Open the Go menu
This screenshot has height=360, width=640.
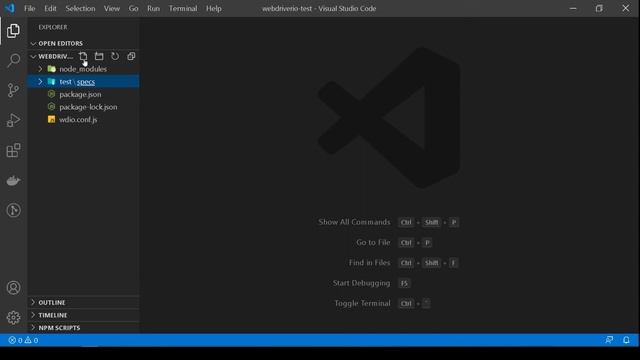click(x=133, y=8)
